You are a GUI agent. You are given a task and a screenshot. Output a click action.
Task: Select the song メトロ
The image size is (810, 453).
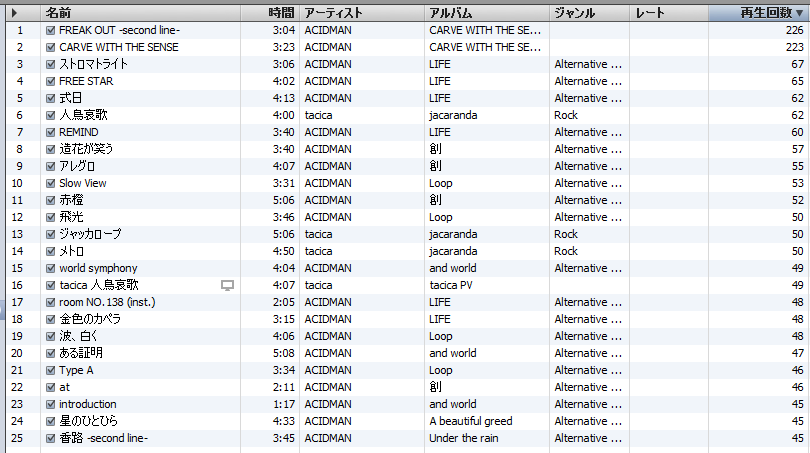click(x=71, y=252)
